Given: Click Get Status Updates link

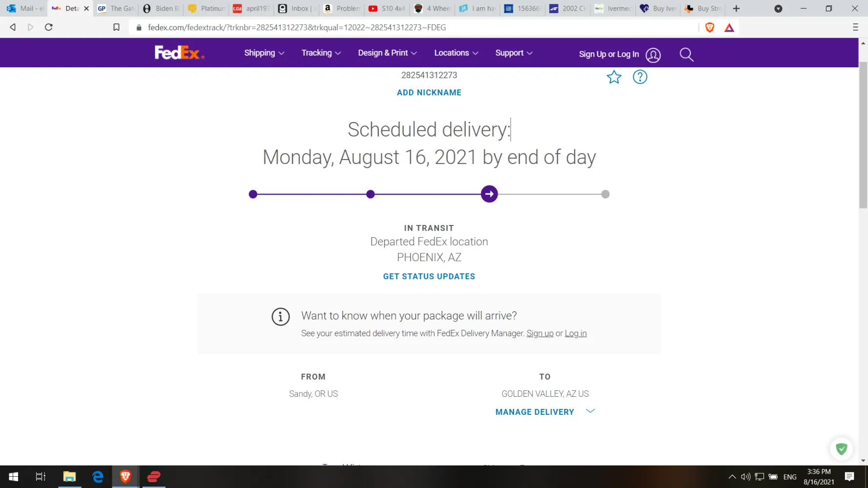Looking at the screenshot, I should click(x=429, y=276).
